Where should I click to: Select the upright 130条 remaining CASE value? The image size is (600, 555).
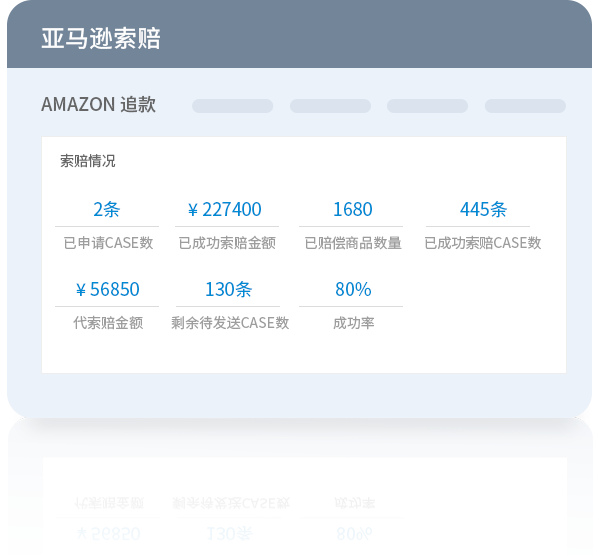click(228, 290)
